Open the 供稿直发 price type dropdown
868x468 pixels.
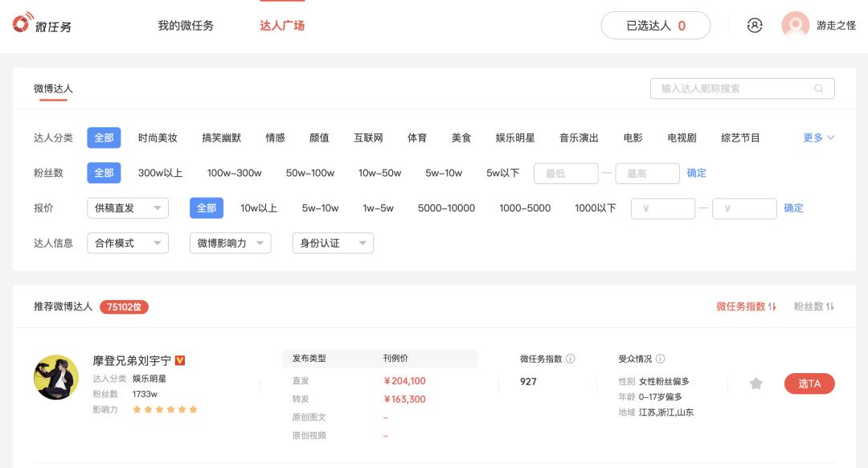[x=127, y=207]
